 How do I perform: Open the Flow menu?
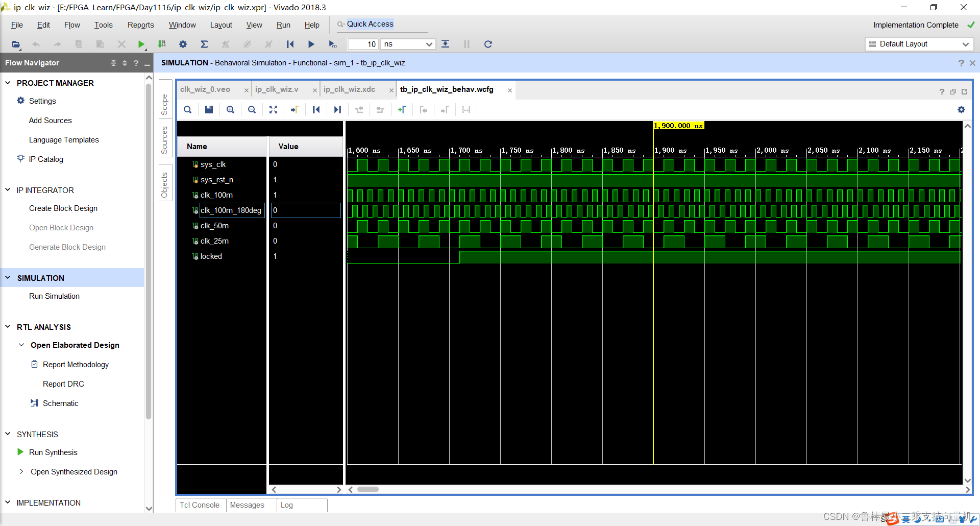(72, 25)
